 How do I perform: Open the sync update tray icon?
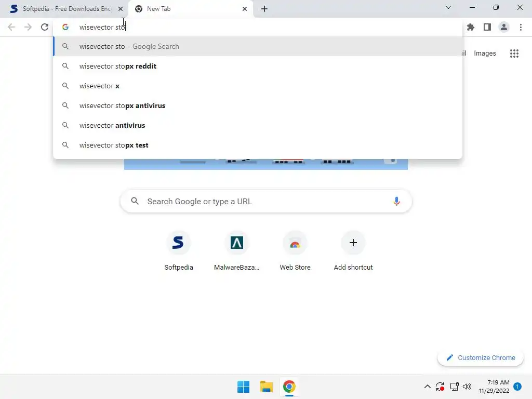click(440, 387)
